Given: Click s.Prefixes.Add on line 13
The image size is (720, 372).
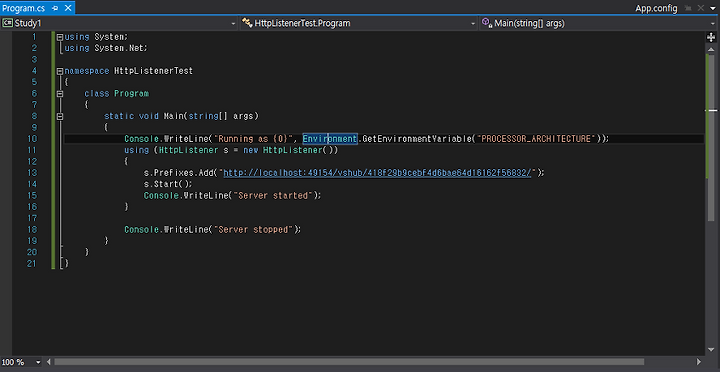Looking at the screenshot, I should point(178,173).
